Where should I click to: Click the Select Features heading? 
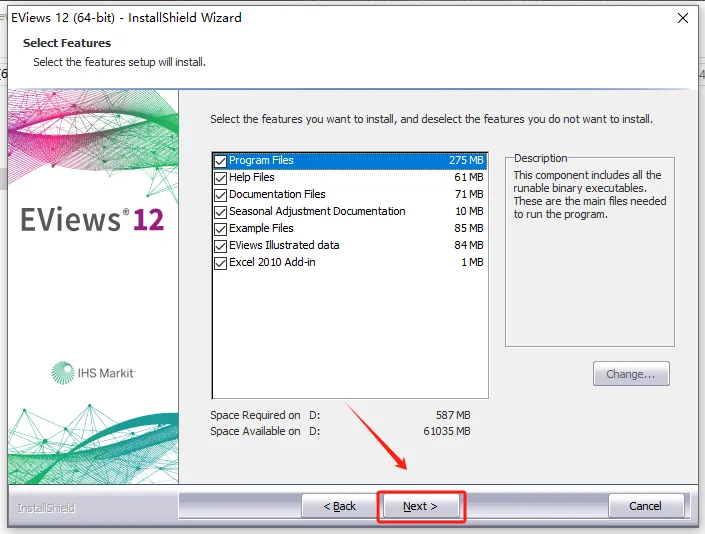[x=67, y=43]
